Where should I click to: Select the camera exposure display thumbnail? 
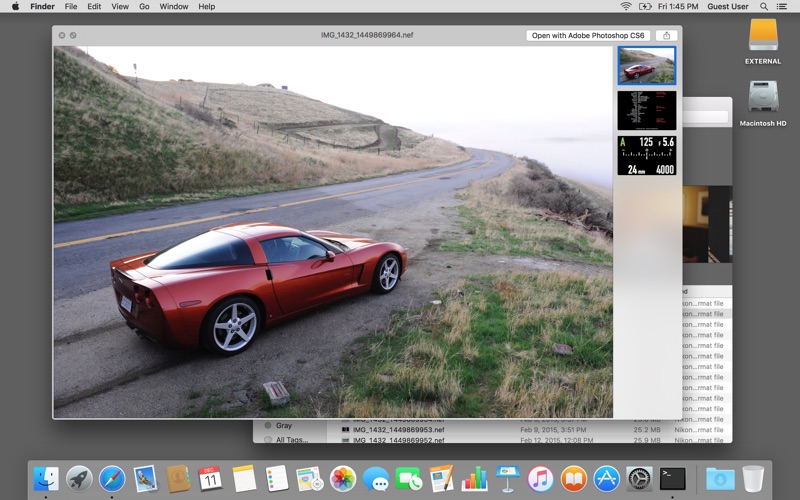[x=646, y=155]
